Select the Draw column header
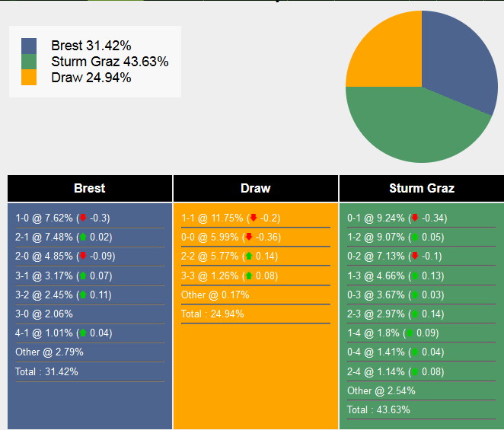This screenshot has width=504, height=430. [x=255, y=188]
